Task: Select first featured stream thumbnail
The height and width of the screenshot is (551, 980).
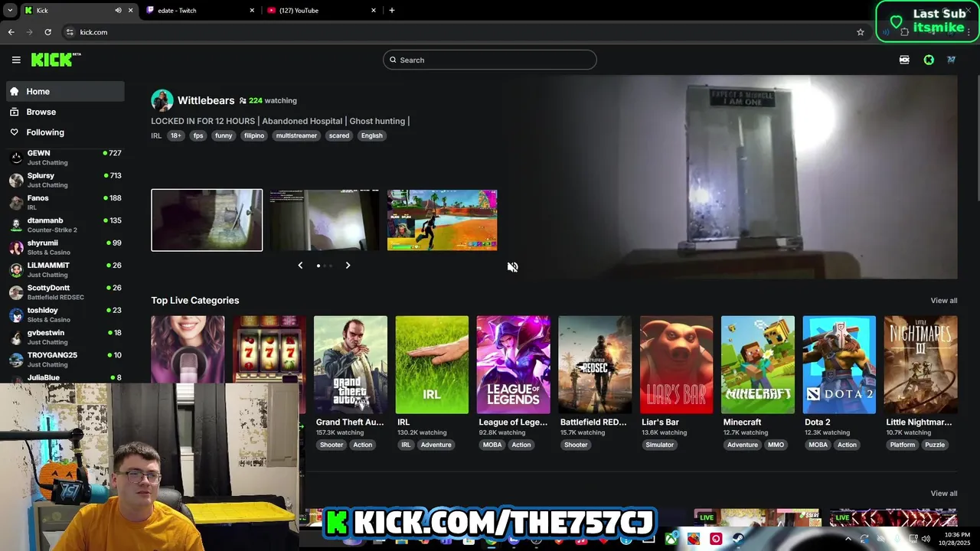Action: [x=207, y=220]
